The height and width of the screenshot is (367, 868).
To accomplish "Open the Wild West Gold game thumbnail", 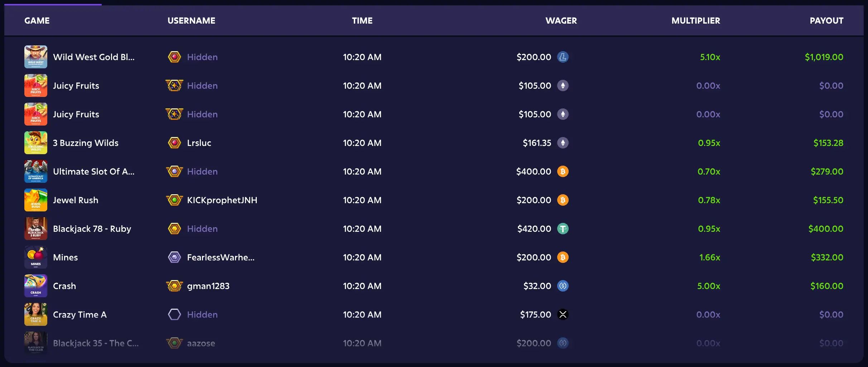I will [36, 57].
